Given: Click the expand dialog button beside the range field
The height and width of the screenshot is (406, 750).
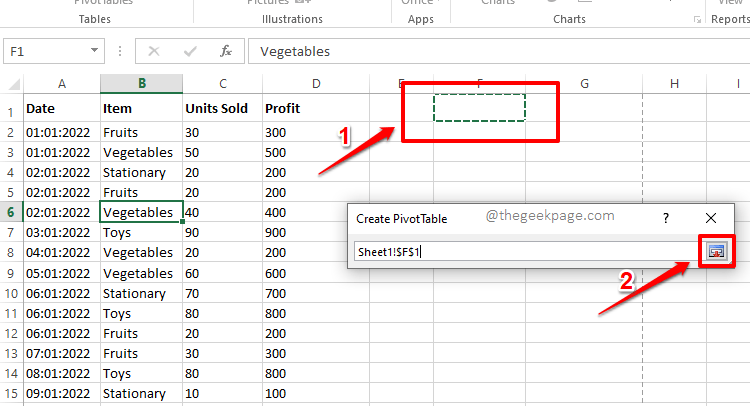Looking at the screenshot, I should click(x=716, y=252).
